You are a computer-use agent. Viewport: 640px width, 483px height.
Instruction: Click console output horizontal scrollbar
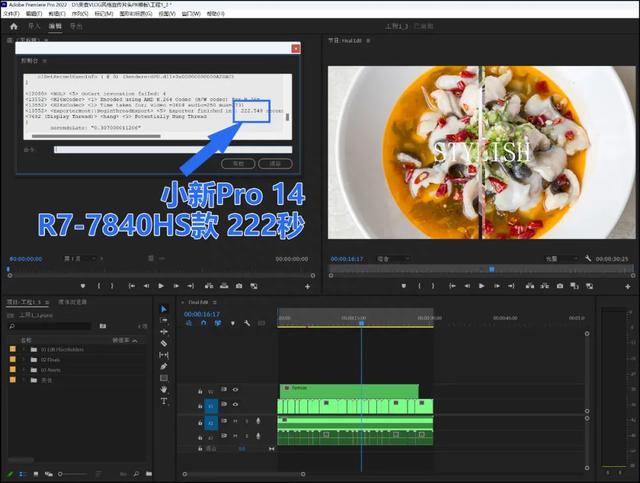[x=96, y=136]
